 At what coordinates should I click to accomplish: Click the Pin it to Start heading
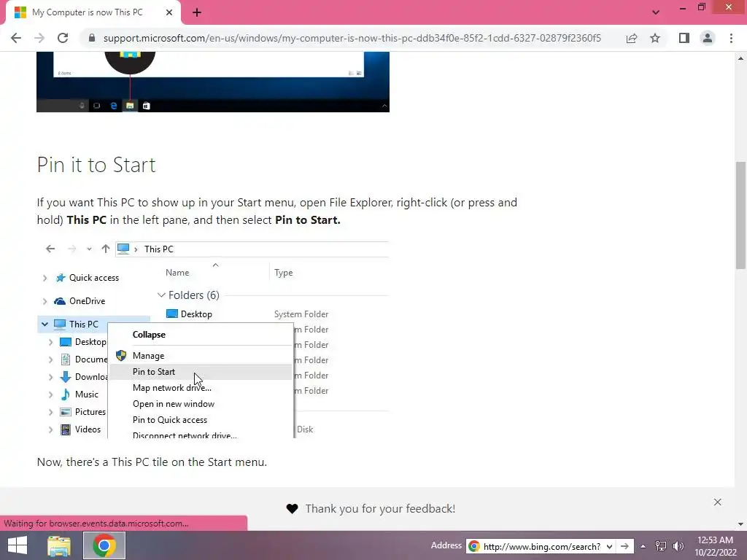point(96,165)
